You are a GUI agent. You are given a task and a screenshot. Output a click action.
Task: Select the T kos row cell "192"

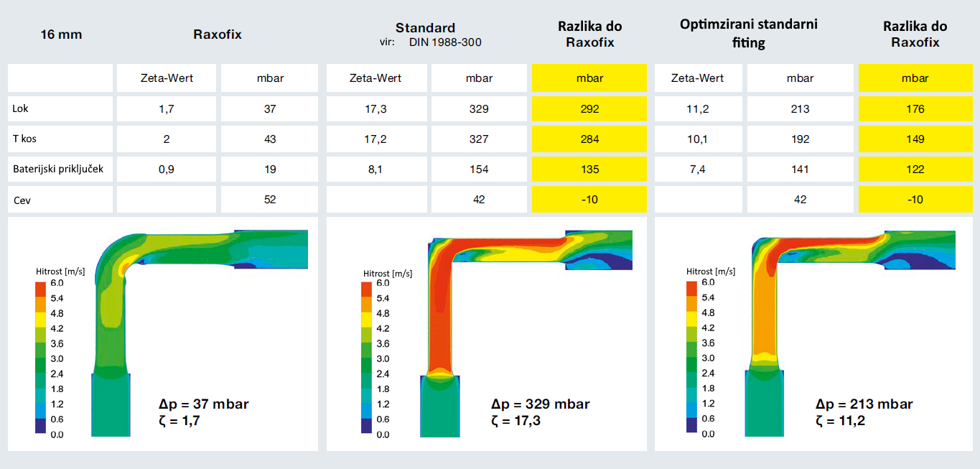pyautogui.click(x=800, y=139)
